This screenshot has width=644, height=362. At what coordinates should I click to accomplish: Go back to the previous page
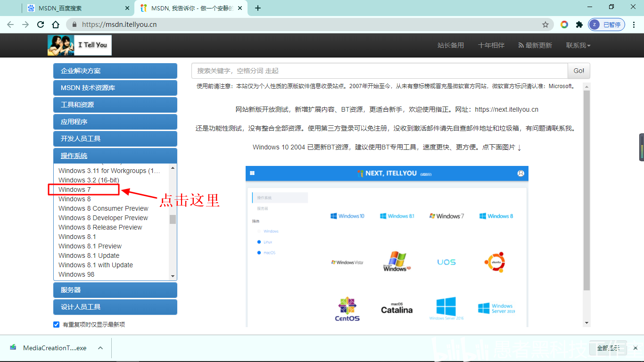[10, 25]
